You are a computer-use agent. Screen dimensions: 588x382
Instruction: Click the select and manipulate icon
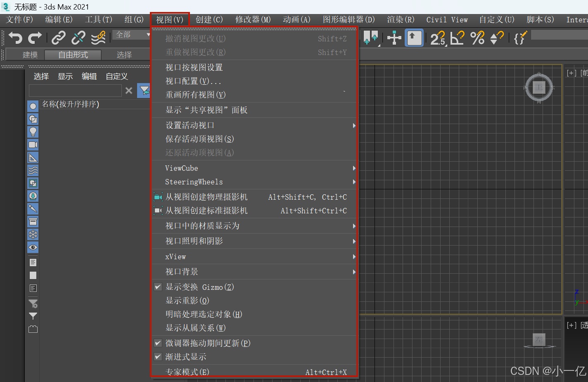point(394,38)
